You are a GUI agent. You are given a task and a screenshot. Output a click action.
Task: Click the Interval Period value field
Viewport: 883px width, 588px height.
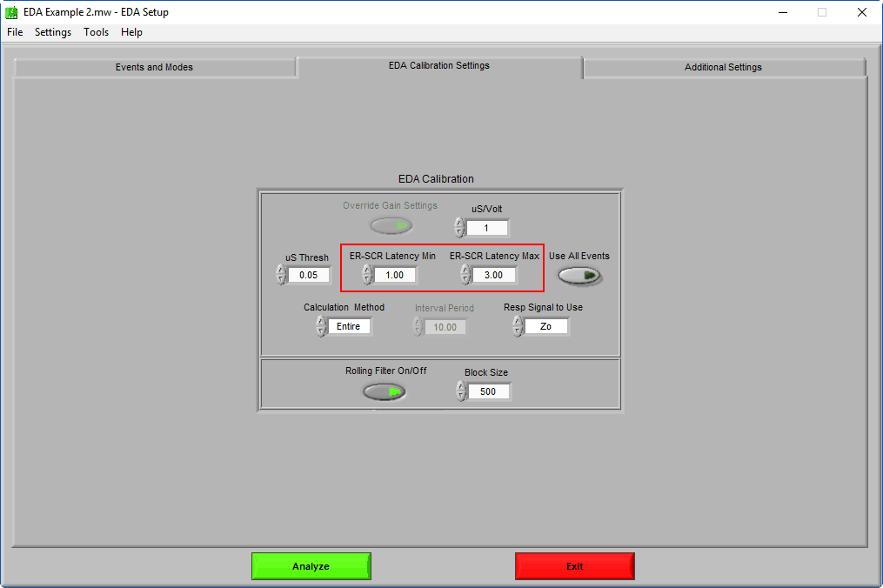point(445,327)
